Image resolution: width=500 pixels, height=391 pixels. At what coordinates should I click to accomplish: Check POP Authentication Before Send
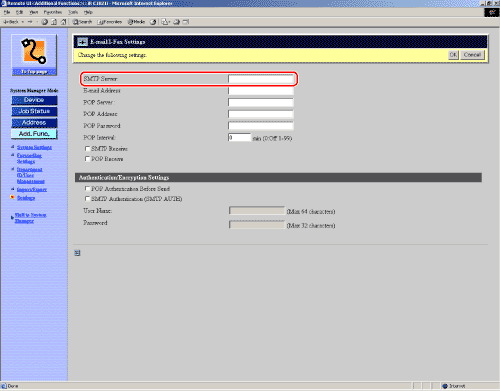pos(87,189)
